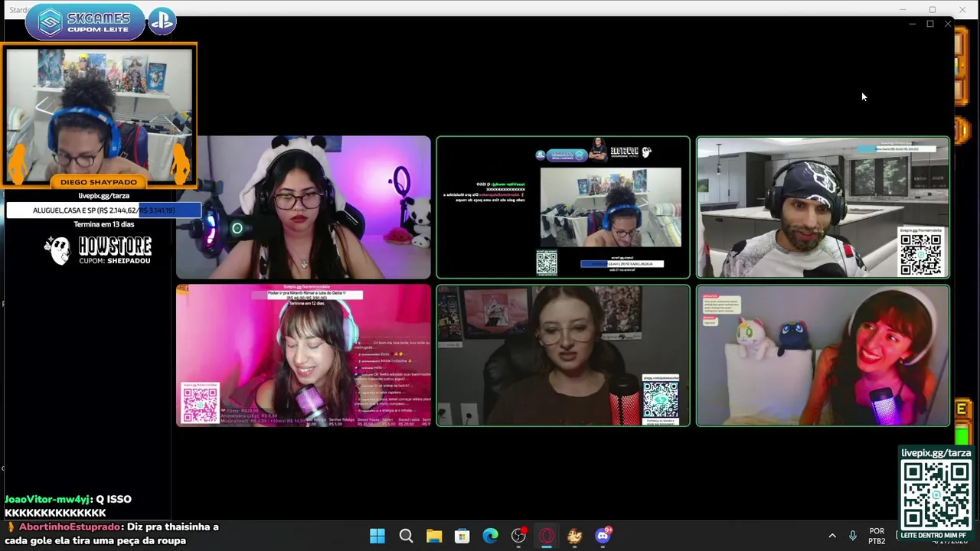Select the red-haired woman video tile

pyautogui.click(x=823, y=355)
